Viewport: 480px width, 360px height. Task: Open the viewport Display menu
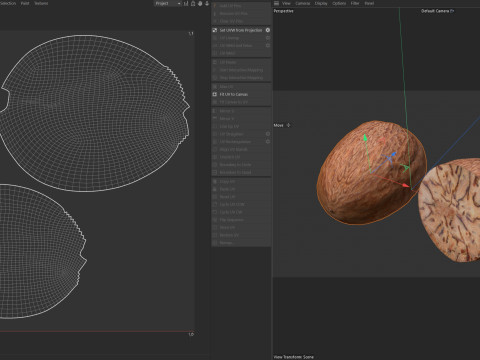coord(321,3)
